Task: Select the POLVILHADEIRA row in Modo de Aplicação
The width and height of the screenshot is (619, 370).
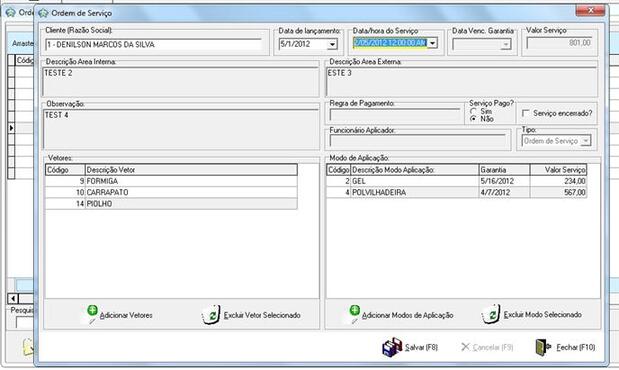Action: (x=456, y=192)
